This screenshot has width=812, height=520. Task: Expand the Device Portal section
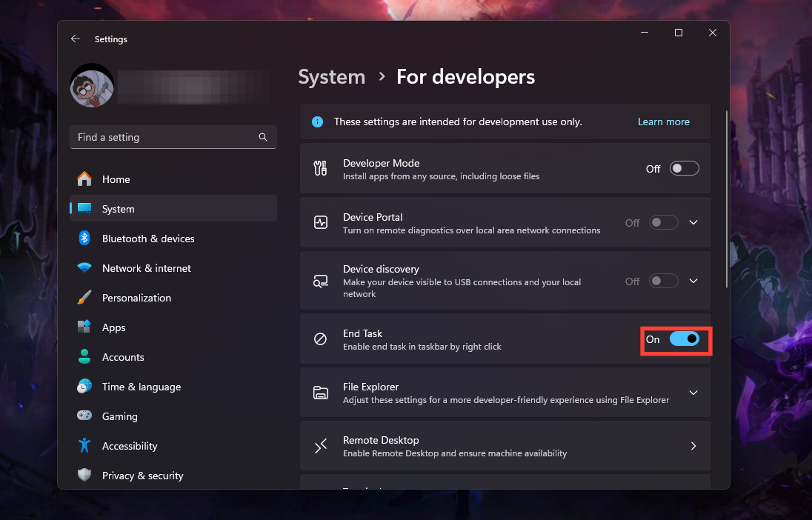pyautogui.click(x=693, y=222)
